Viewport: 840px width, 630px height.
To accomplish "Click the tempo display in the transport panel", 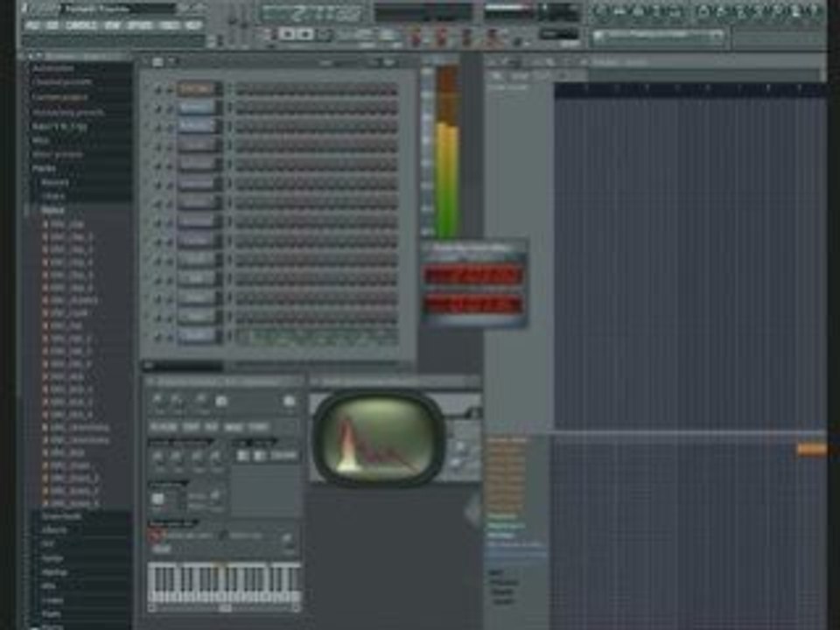I will 356,34.
